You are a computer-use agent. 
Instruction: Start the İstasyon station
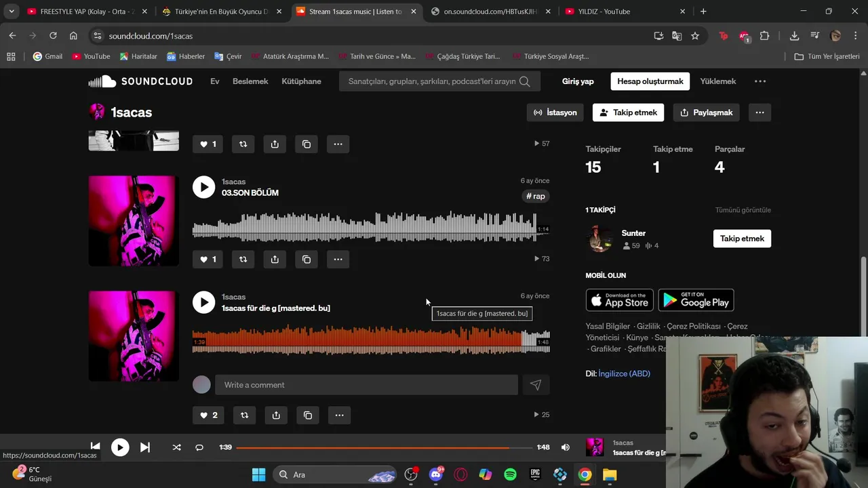pos(555,113)
